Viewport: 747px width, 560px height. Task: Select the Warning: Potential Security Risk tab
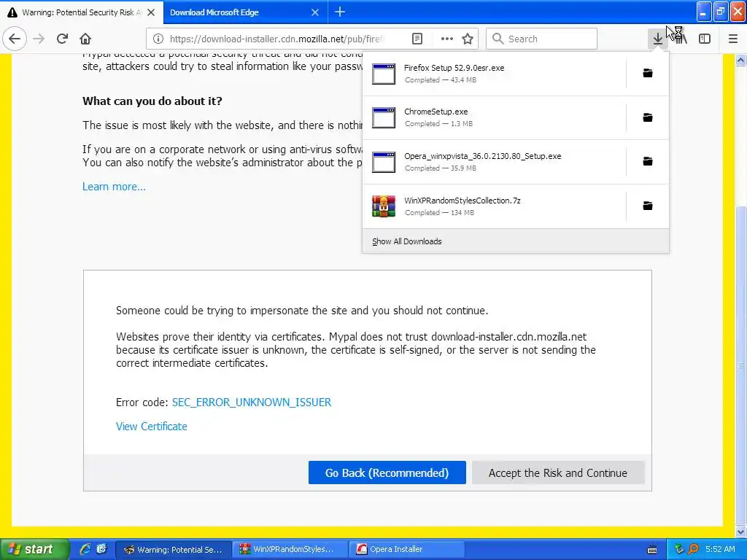click(82, 12)
